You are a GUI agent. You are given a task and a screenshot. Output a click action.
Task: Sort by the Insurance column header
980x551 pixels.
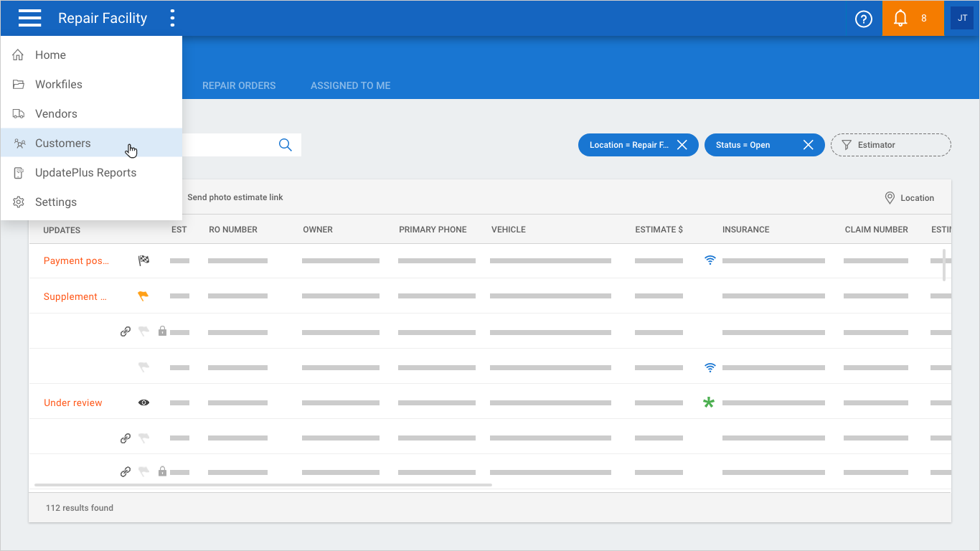[x=746, y=230]
